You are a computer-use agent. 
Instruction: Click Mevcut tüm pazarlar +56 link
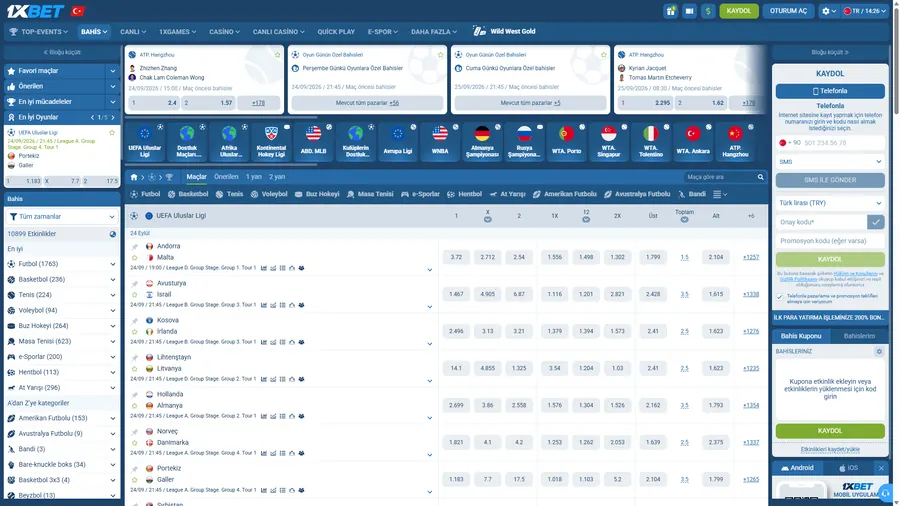pyautogui.click(x=367, y=103)
